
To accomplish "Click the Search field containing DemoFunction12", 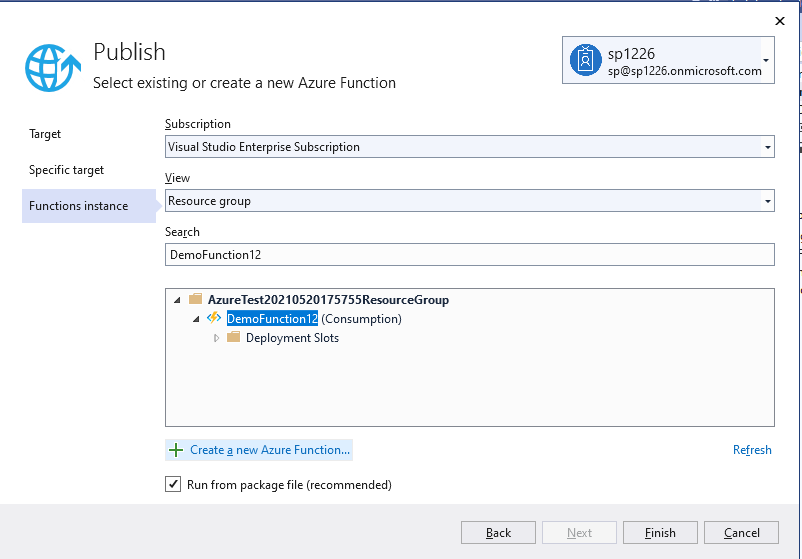I will [470, 255].
